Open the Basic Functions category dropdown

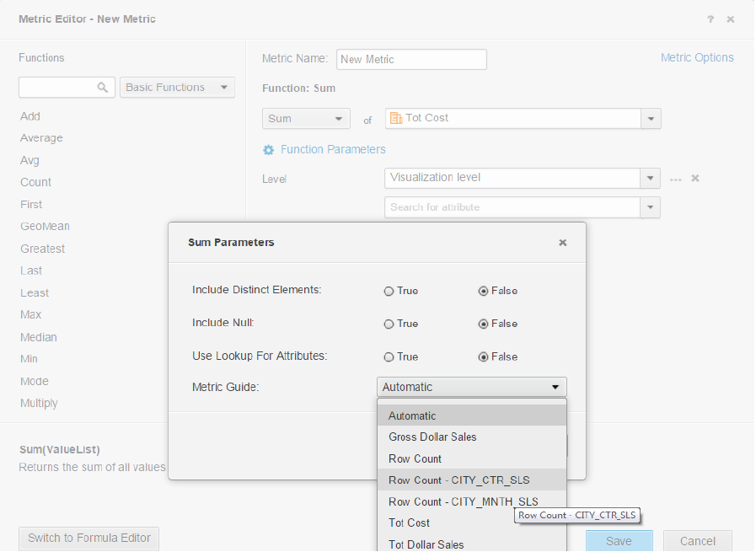pos(177,88)
